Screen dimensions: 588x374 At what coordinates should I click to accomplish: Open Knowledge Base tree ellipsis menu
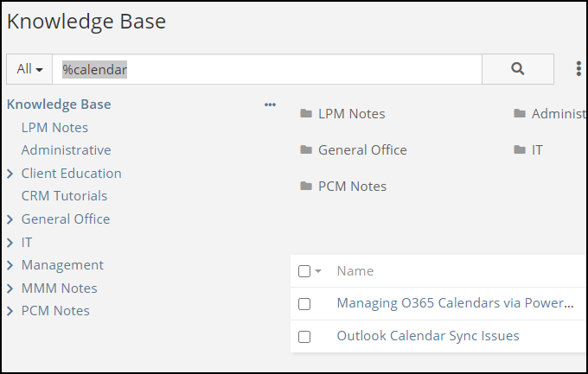[270, 105]
